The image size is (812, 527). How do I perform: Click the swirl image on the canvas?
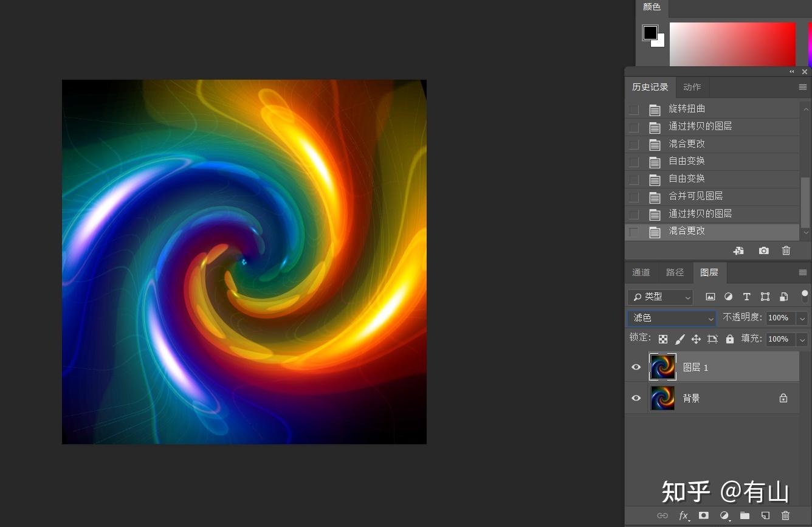244,262
